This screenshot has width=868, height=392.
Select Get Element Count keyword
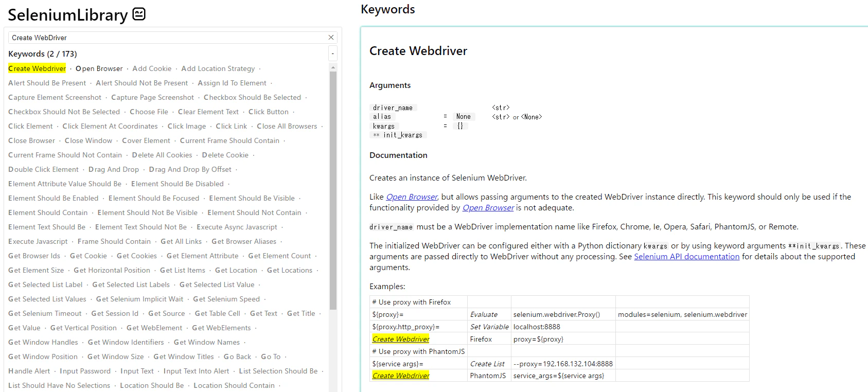(279, 256)
